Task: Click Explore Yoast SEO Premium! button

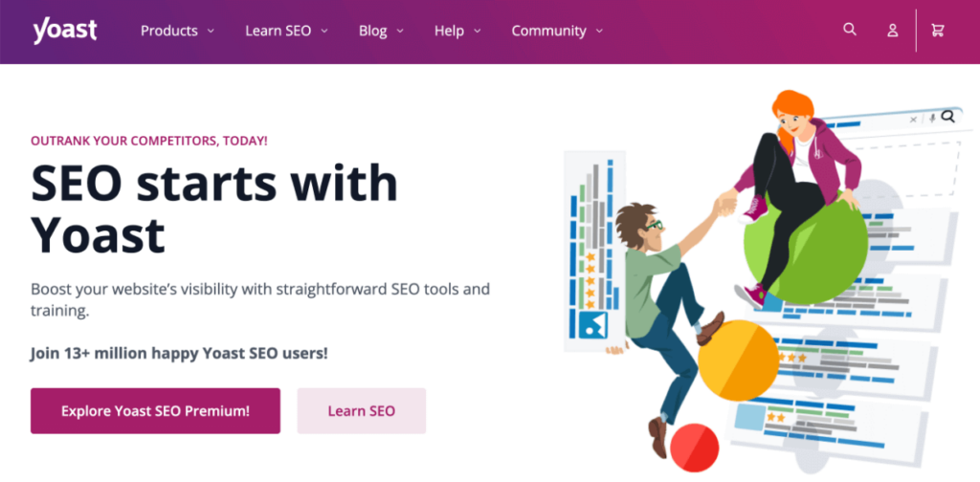Action: (x=156, y=411)
